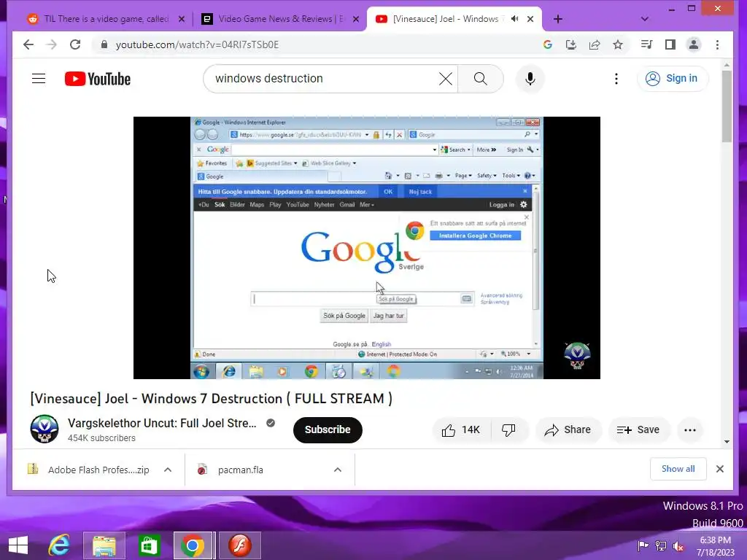Click the page vertical scrollbar thumb

pyautogui.click(x=727, y=106)
